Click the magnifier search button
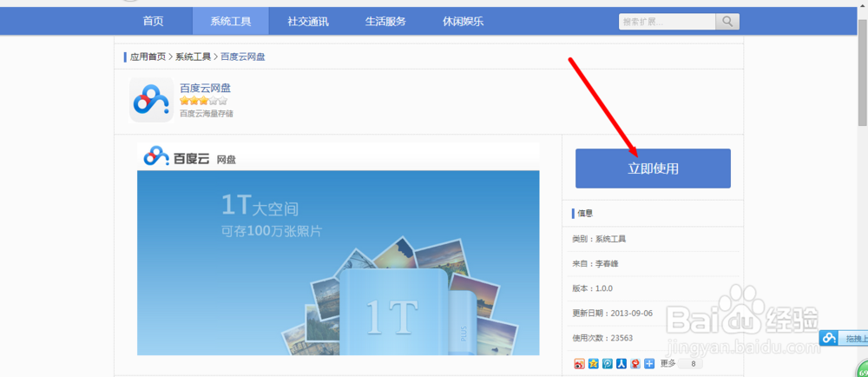 (727, 22)
